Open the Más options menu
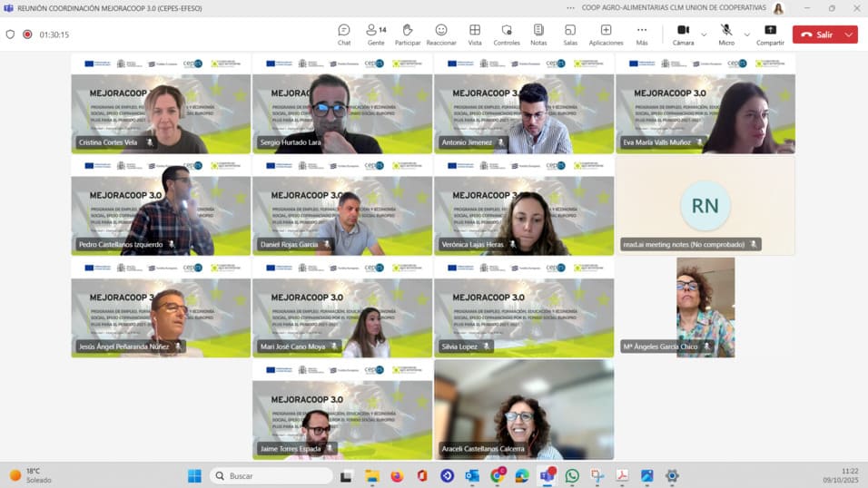The width and height of the screenshot is (868, 488). [642, 34]
